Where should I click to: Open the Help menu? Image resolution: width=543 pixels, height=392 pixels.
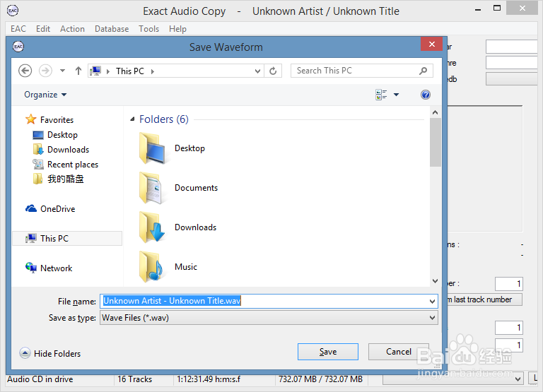(177, 29)
